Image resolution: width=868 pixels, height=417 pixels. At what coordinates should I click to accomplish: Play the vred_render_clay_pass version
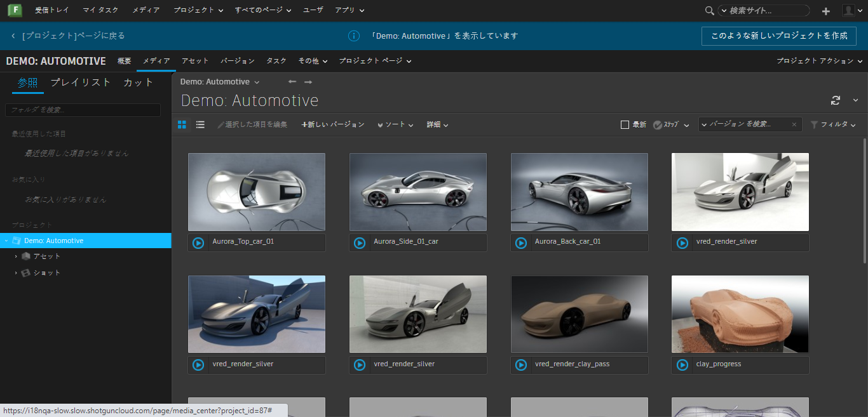521,365
